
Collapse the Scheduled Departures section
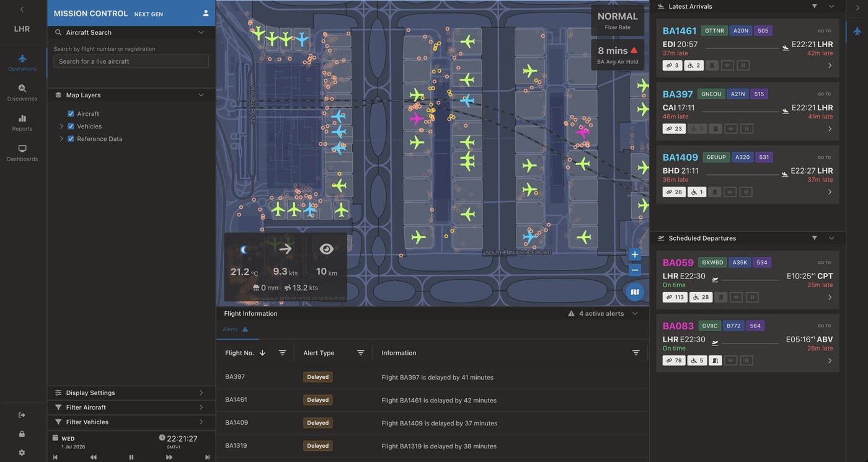click(831, 238)
